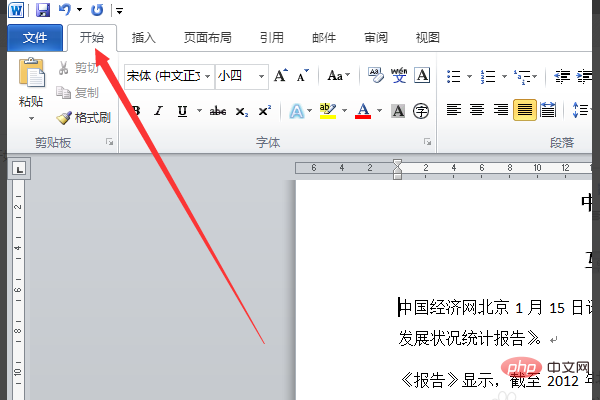Expand the Font group dialog launcher
The height and width of the screenshot is (400, 600).
pyautogui.click(x=428, y=143)
